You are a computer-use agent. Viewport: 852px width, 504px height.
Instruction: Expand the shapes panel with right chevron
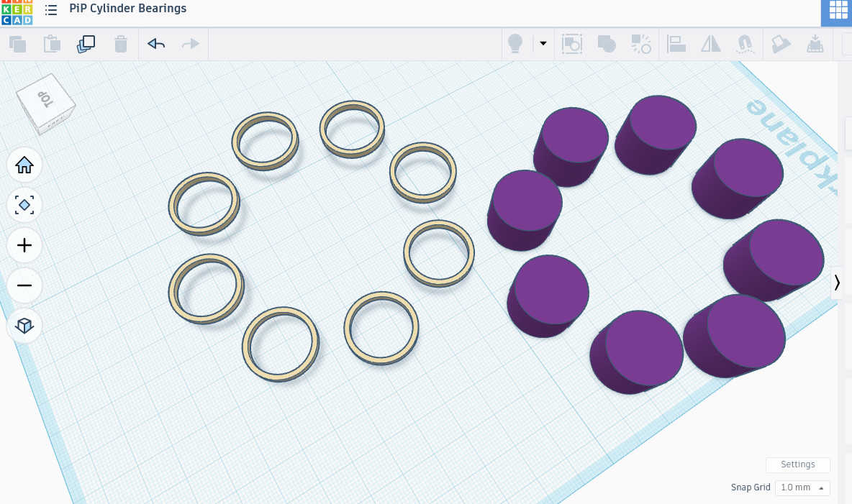pos(838,283)
